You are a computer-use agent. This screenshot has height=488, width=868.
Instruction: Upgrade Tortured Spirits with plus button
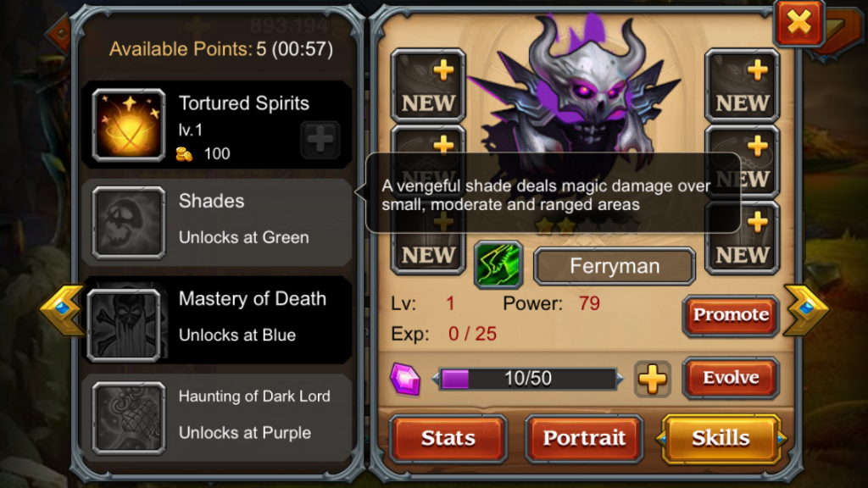point(320,140)
